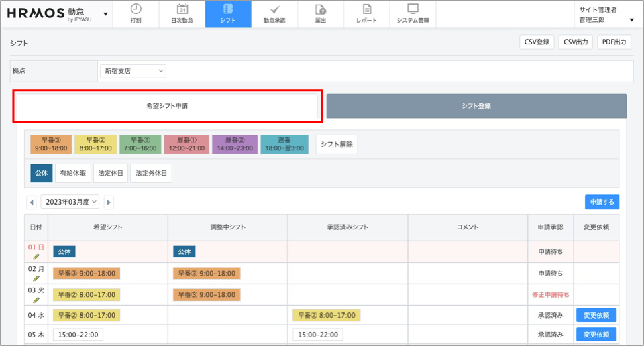Select the 公休 day-off type
Image resolution: width=644 pixels, height=346 pixels.
(41, 173)
